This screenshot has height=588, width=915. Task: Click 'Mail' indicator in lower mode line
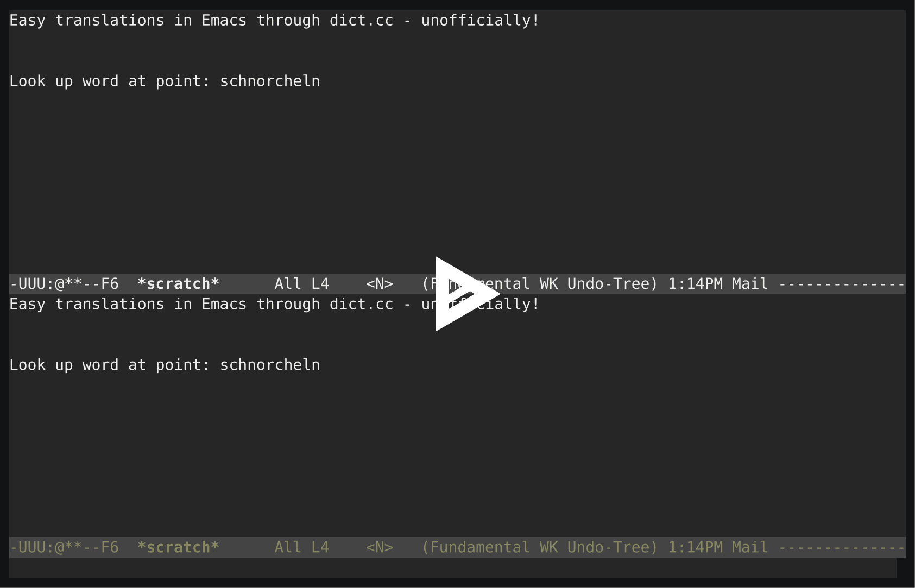750,547
